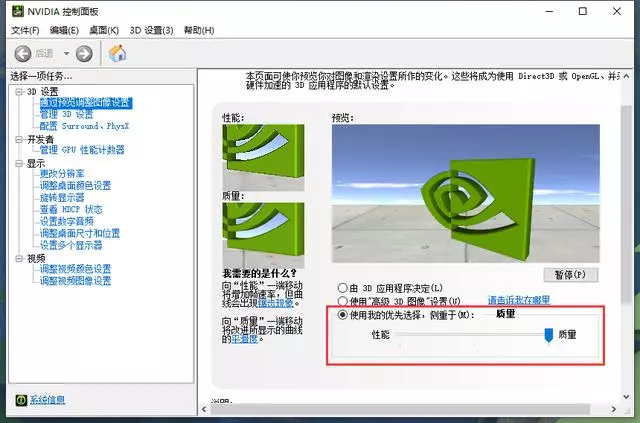Image resolution: width=640 pixels, height=423 pixels.
Task: Open the 文件(F) menu
Action: pyautogui.click(x=25, y=31)
